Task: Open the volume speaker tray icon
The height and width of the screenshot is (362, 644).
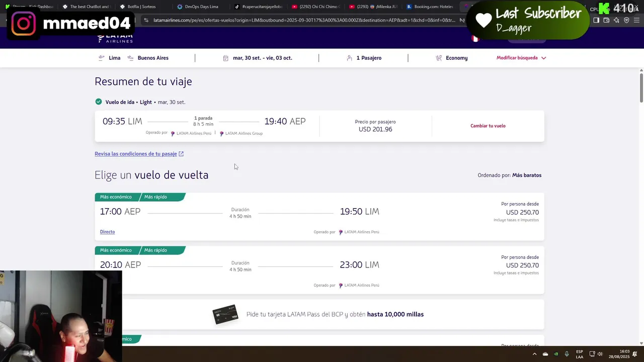Action: click(x=600, y=354)
